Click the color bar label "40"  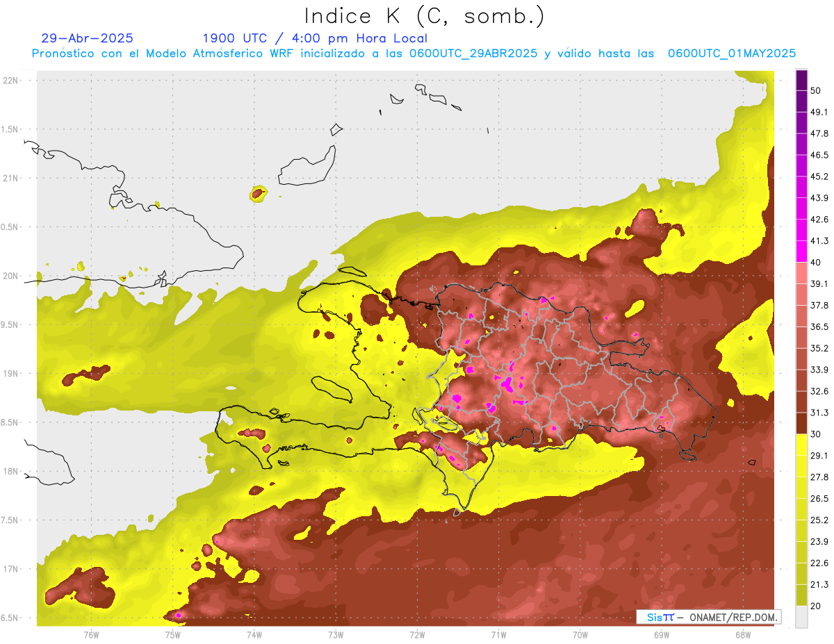coord(816,263)
